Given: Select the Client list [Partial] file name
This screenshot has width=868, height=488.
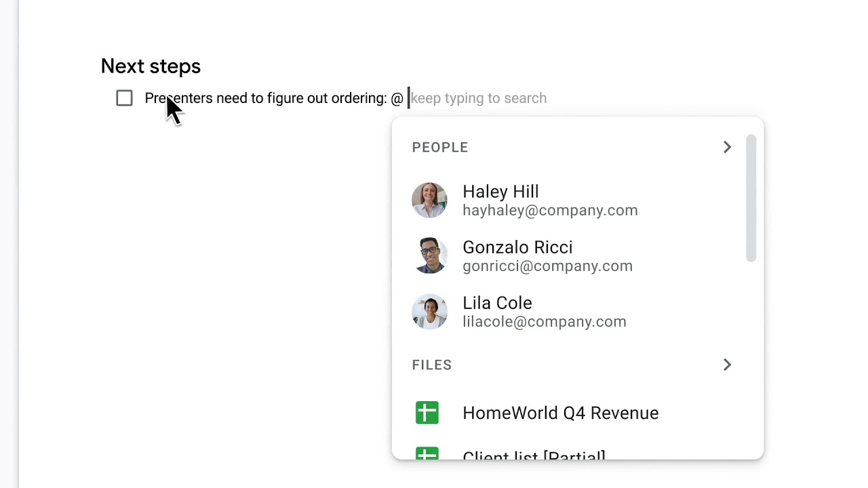Looking at the screenshot, I should pyautogui.click(x=534, y=455).
